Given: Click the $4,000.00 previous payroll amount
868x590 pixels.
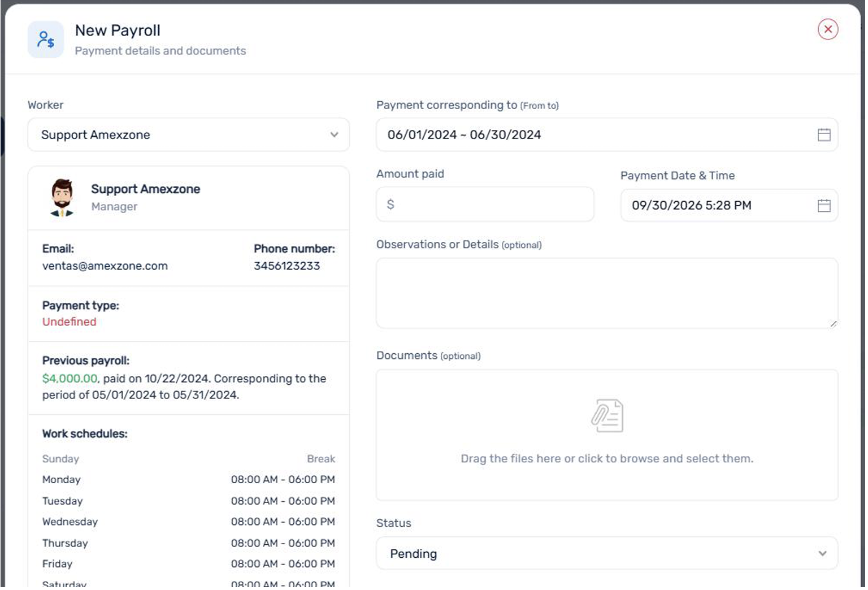Looking at the screenshot, I should click(70, 378).
